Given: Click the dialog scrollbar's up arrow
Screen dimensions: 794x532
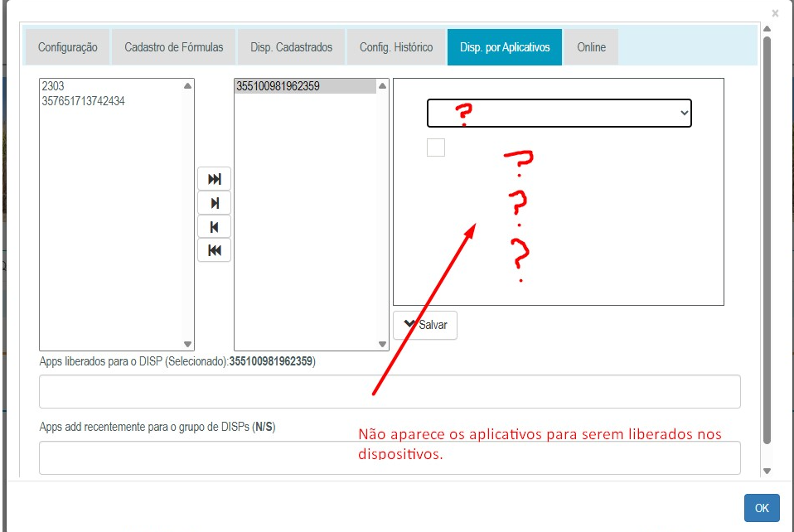Looking at the screenshot, I should [767, 29].
